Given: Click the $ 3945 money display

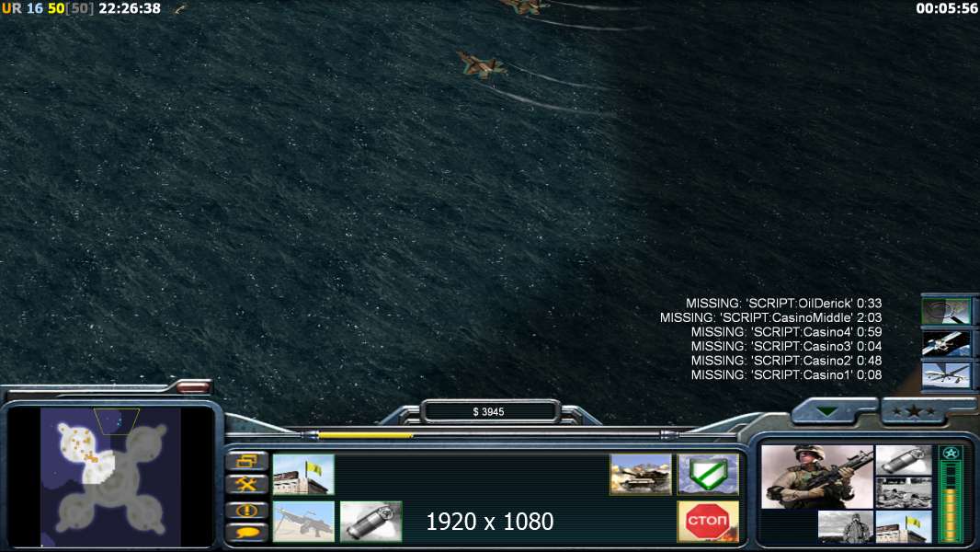Looking at the screenshot, I should [x=489, y=412].
